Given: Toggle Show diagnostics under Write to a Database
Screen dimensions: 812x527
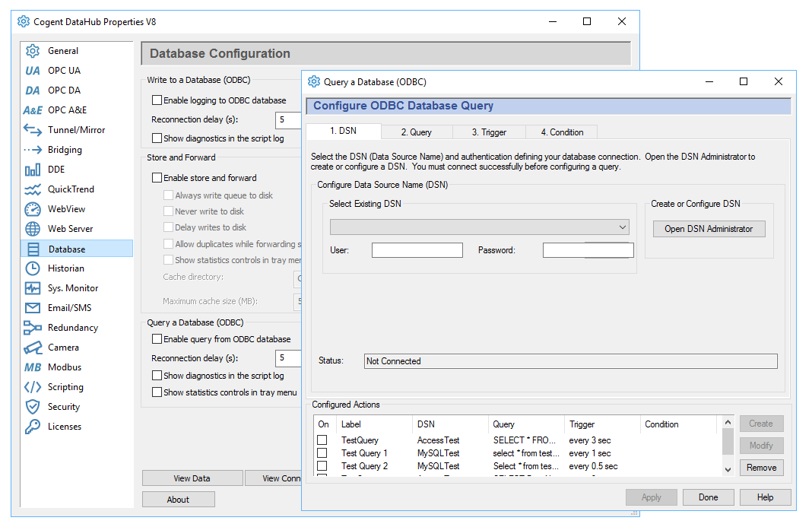Looking at the screenshot, I should 157,138.
